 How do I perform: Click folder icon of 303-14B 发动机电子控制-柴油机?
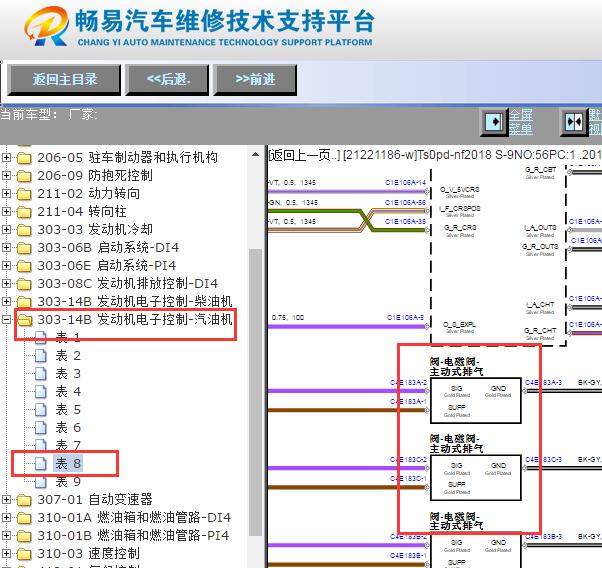coord(24,302)
